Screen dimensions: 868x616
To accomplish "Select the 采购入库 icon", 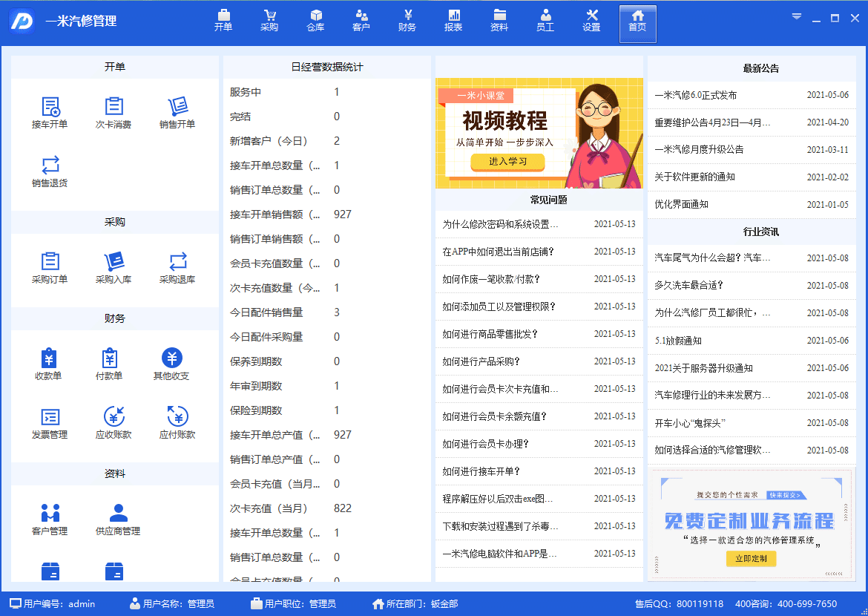I will coord(114,268).
